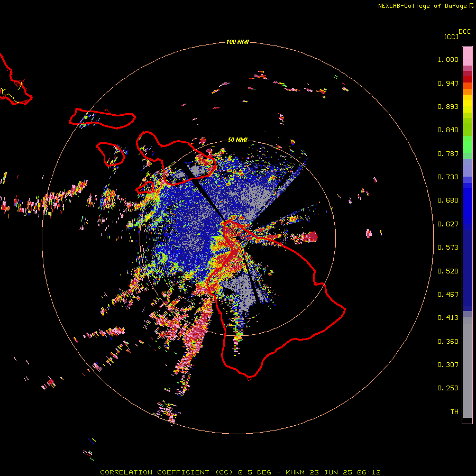The height and width of the screenshot is (476, 476).
Task: Click the 0.307 scale value
Action: point(448,365)
